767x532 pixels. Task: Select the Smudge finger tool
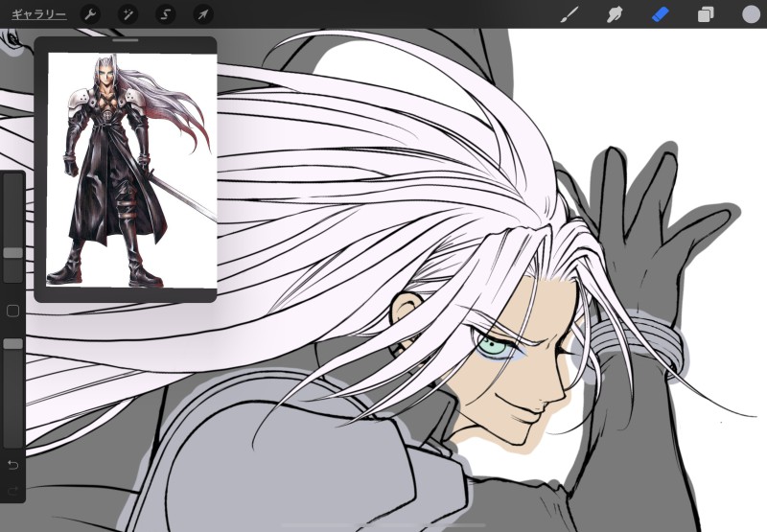coord(615,14)
